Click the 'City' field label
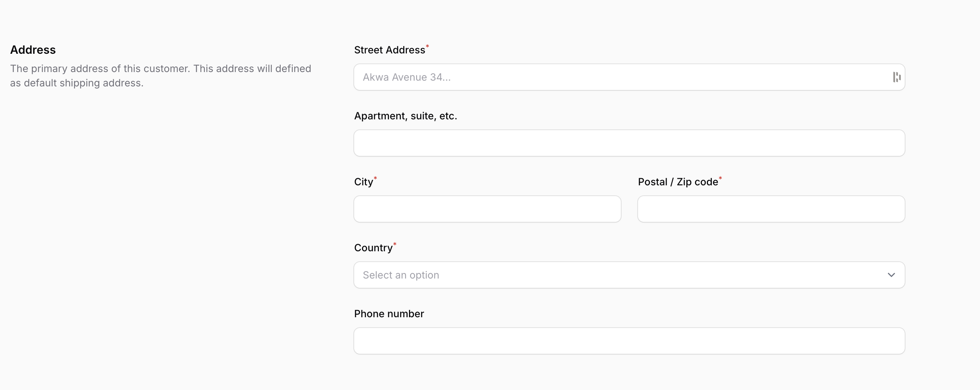 [363, 182]
